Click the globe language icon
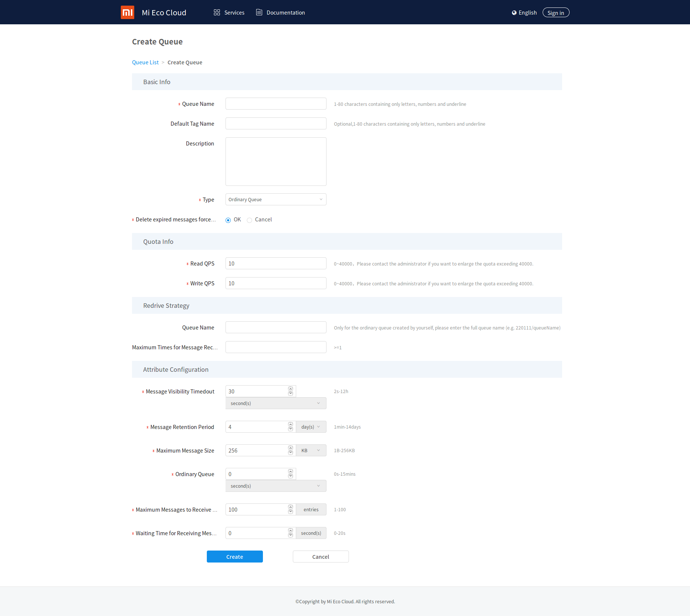Viewport: 690px width, 616px height. 514,13
